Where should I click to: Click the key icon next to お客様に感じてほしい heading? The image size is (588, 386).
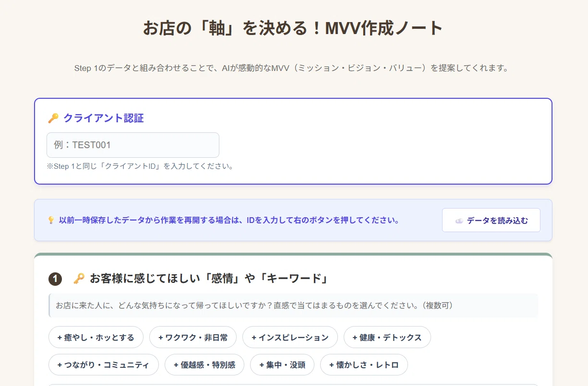point(79,279)
